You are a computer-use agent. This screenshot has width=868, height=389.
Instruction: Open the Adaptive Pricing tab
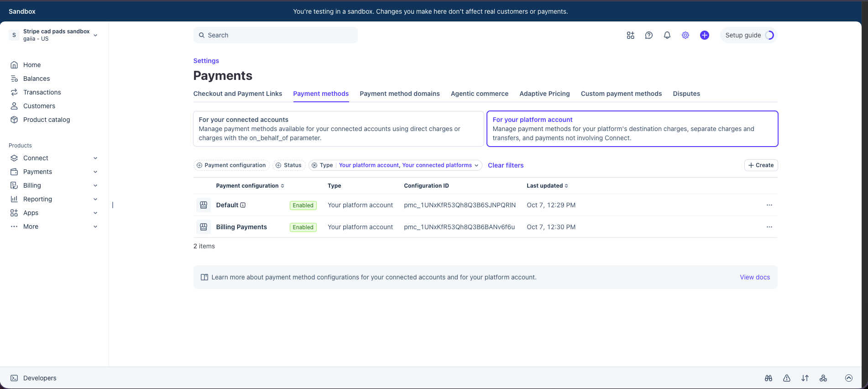(544, 94)
